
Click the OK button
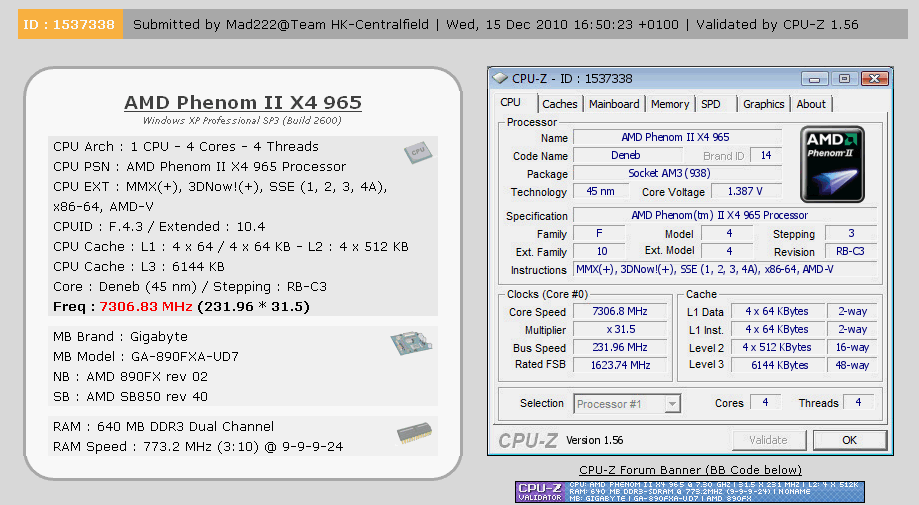click(x=849, y=440)
